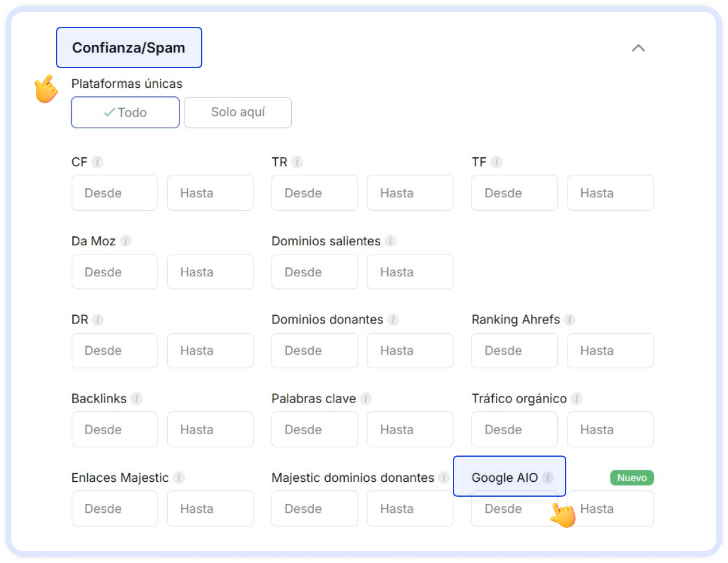The image size is (728, 563).
Task: Click the Desde field under CF
Action: (114, 192)
